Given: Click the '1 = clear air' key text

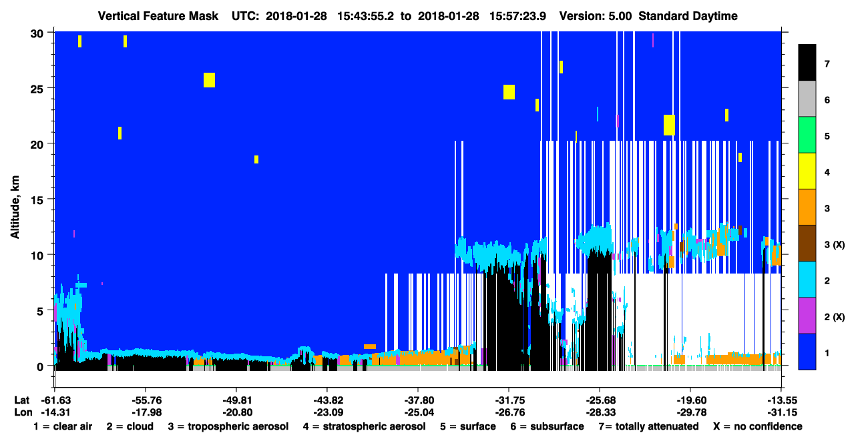Looking at the screenshot, I should [x=63, y=426].
